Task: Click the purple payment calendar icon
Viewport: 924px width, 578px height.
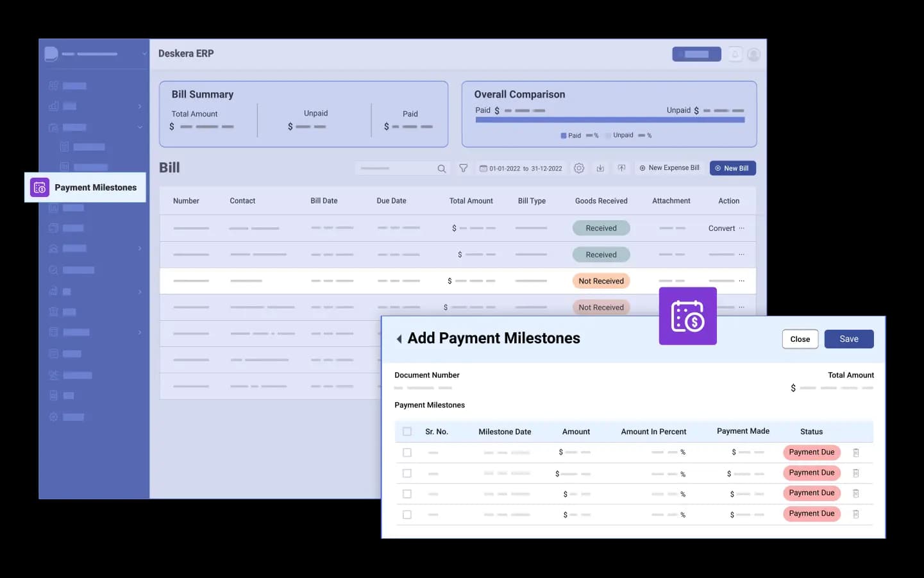Action: (687, 316)
